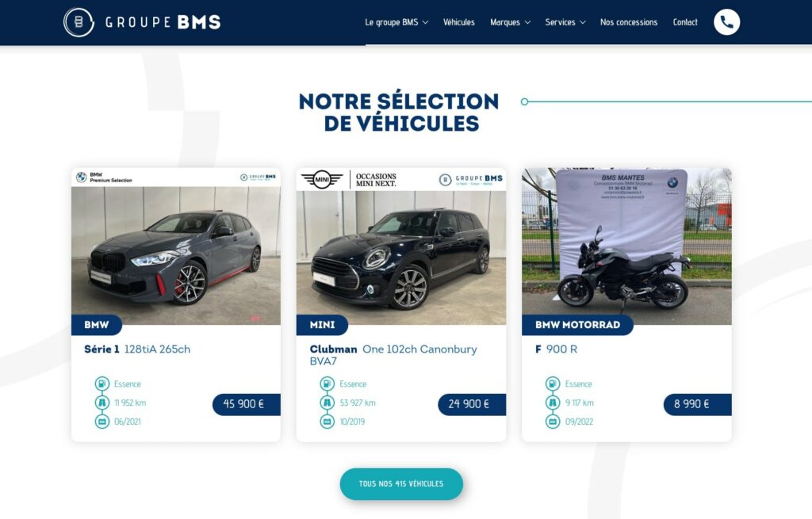812x519 pixels.
Task: Expand the Services dropdown menu
Action: coord(565,22)
